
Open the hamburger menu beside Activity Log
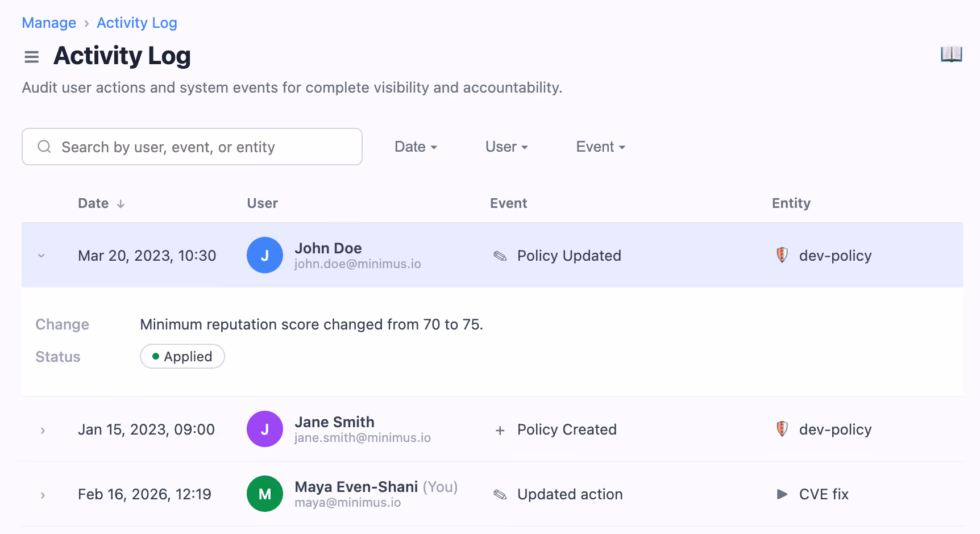pos(32,57)
